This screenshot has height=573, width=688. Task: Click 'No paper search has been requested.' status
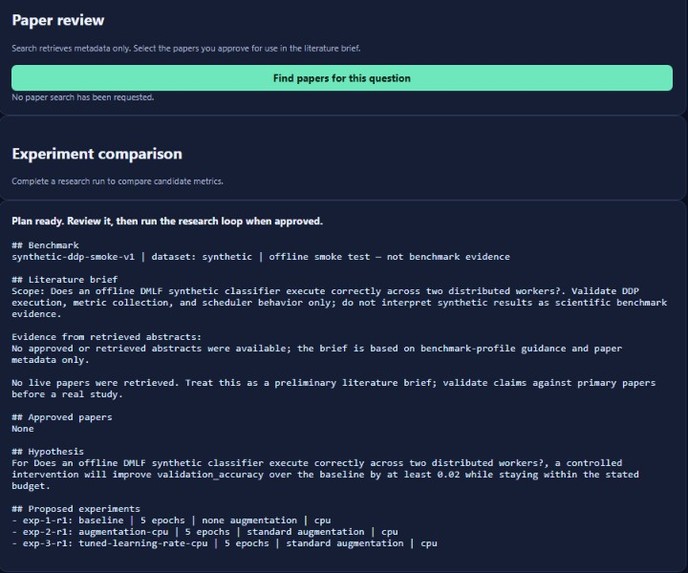point(83,97)
